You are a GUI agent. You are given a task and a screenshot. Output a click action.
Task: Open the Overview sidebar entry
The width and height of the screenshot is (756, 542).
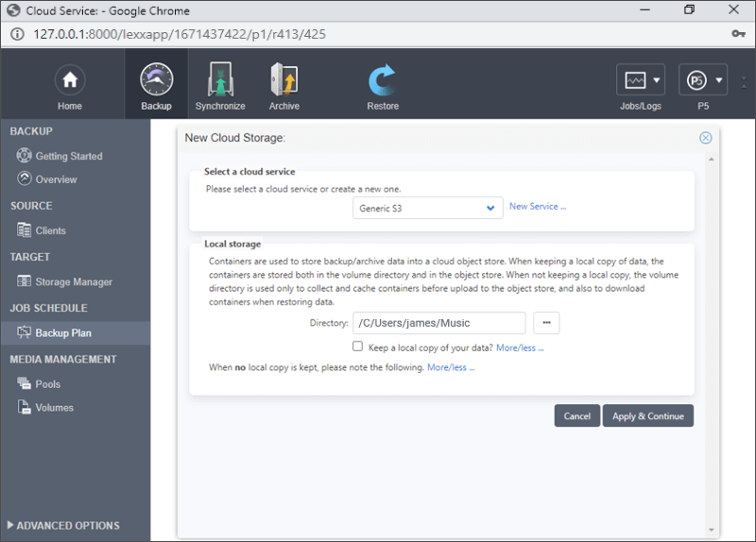(x=56, y=179)
